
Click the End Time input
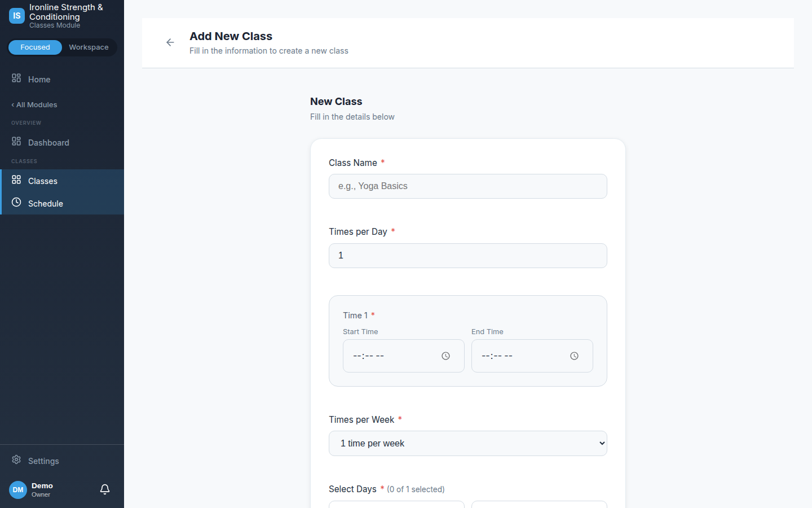coord(532,356)
